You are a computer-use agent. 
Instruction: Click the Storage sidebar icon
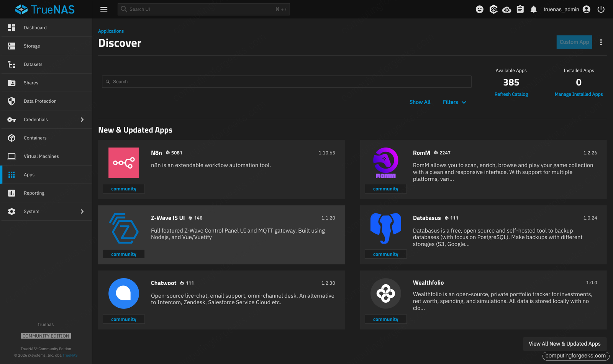coord(11,46)
